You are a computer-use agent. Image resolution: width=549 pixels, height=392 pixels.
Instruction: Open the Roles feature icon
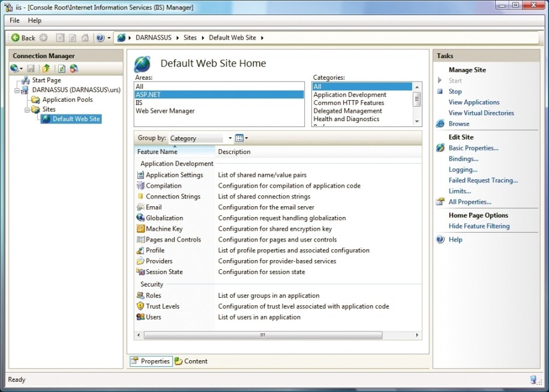[x=140, y=295]
